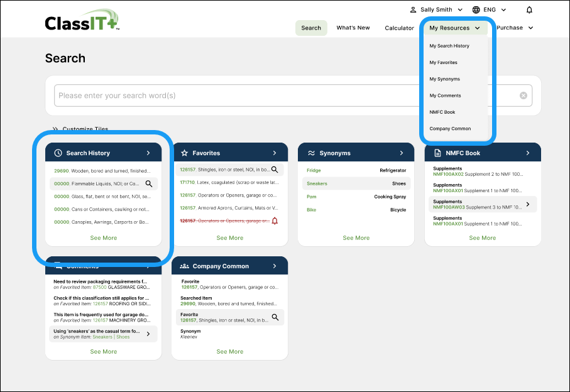The image size is (570, 392).
Task: Open comment 'This item is frequently used'
Action: (103, 317)
